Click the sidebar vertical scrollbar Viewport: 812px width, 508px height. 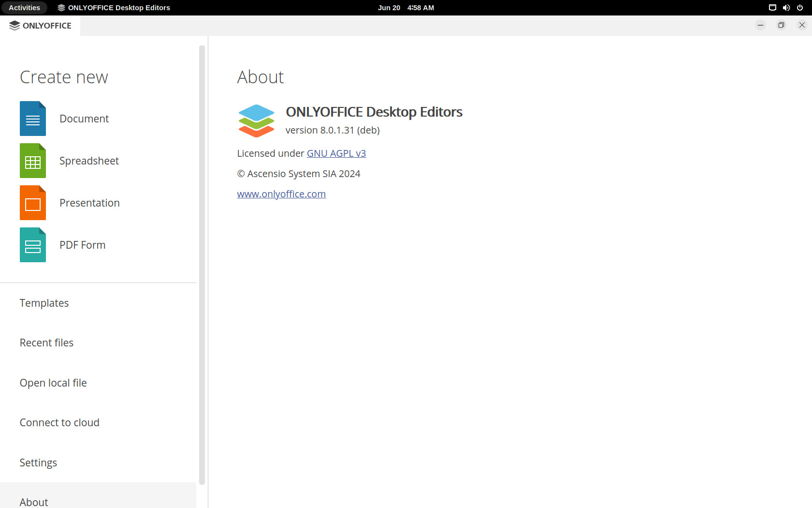pyautogui.click(x=202, y=265)
